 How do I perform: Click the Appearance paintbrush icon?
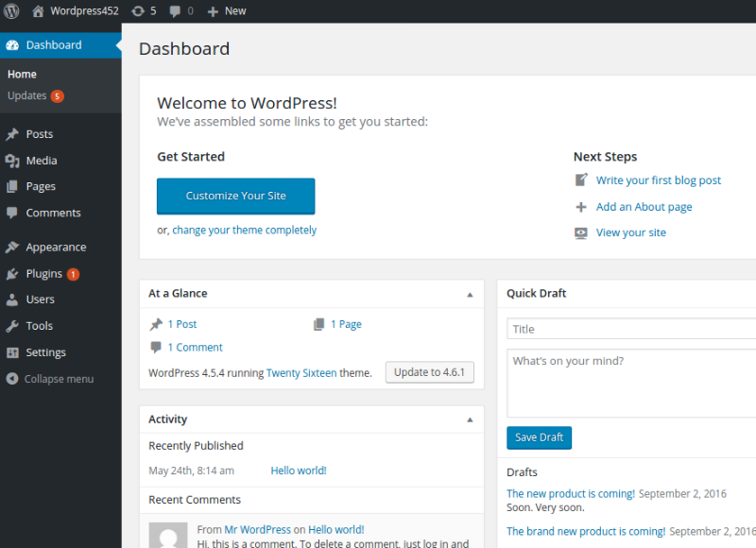(12, 248)
